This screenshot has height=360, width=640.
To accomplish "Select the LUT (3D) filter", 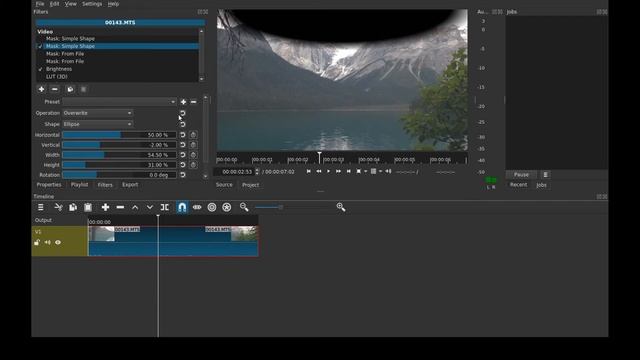I will point(57,77).
